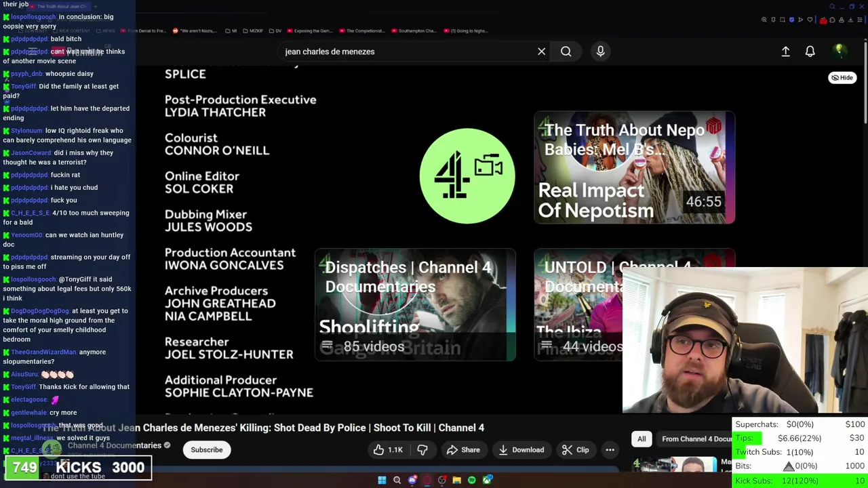Click the Opera player triangle icon
The width and height of the screenshot is (868, 488).
coord(800,20)
